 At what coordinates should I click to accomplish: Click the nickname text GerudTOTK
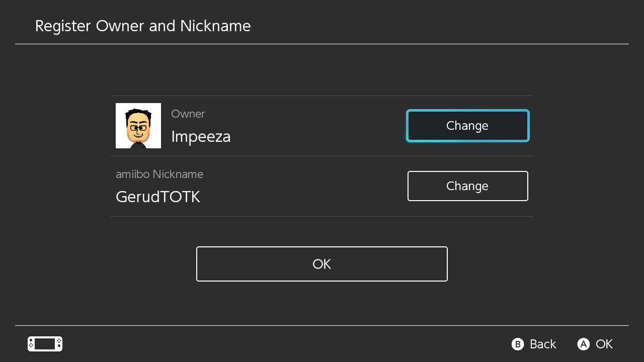coord(158,196)
